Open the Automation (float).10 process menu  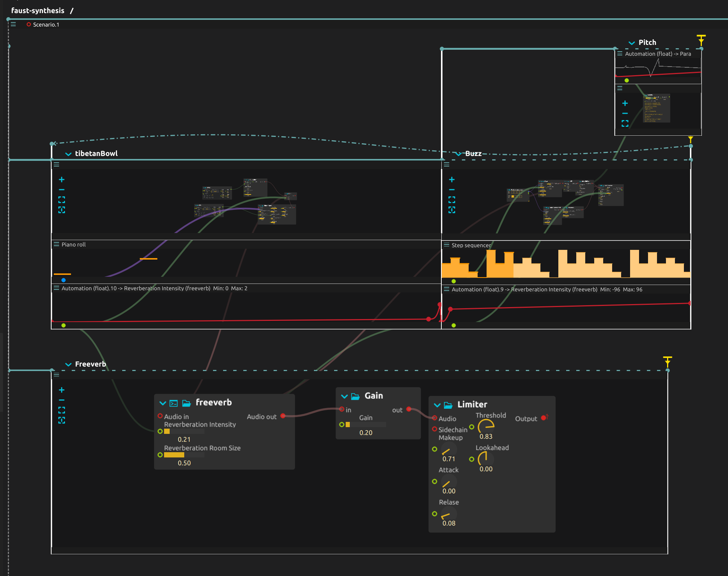[x=56, y=288]
